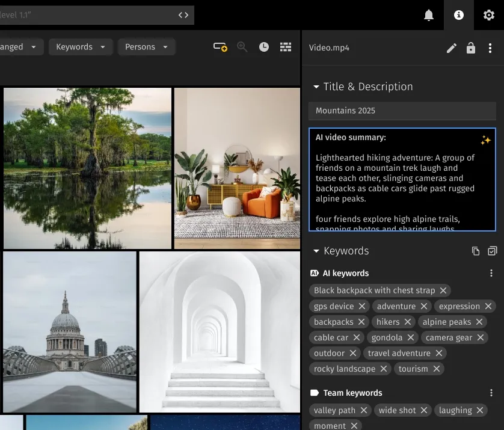Image resolution: width=504 pixels, height=430 pixels.
Task: Remove the 'hikers' keyword
Action: (x=408, y=322)
